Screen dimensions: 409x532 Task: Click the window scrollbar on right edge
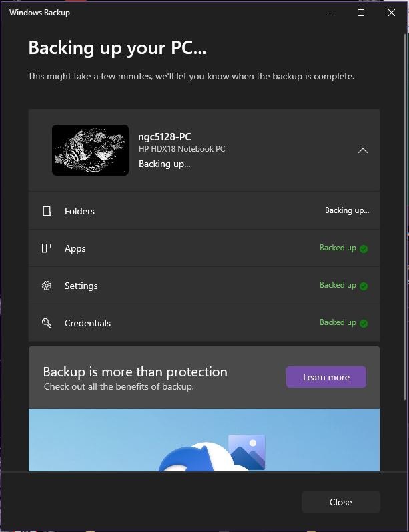click(405, 217)
